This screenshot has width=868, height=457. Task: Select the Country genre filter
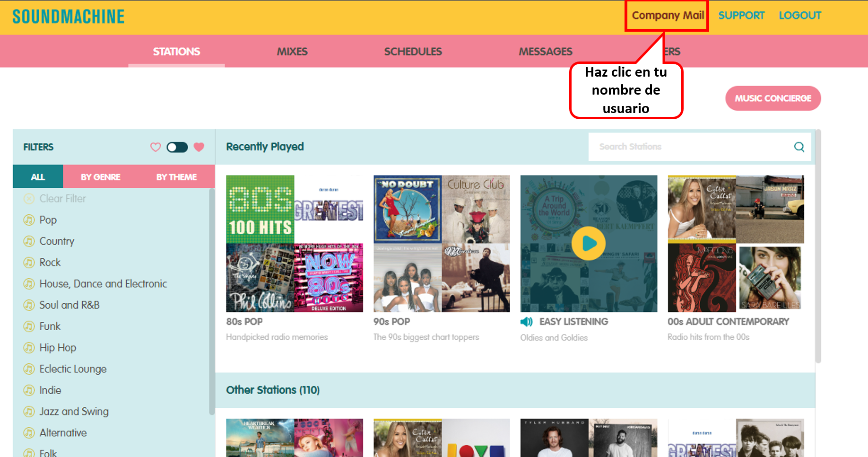pos(57,241)
